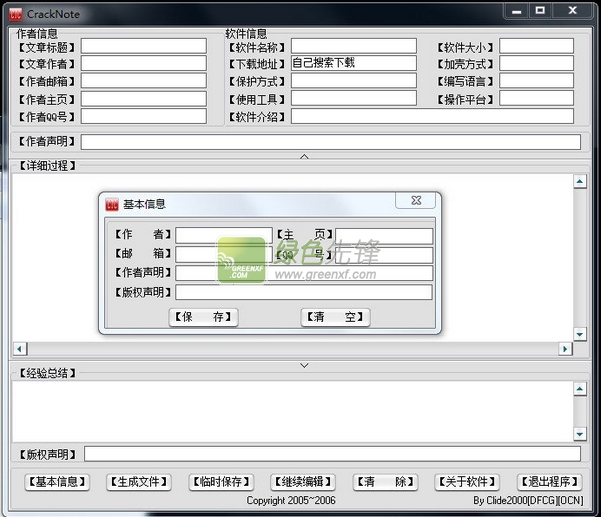The height and width of the screenshot is (517, 601).
Task: Focus the 作者邮箱 input field
Action: (x=144, y=81)
